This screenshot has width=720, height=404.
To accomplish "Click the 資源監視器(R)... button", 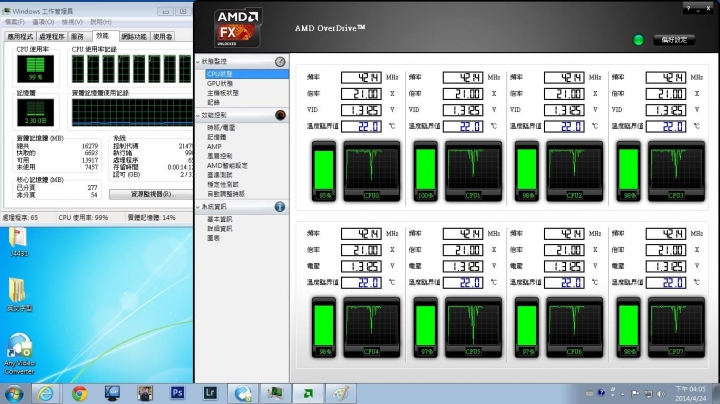I will [151, 195].
